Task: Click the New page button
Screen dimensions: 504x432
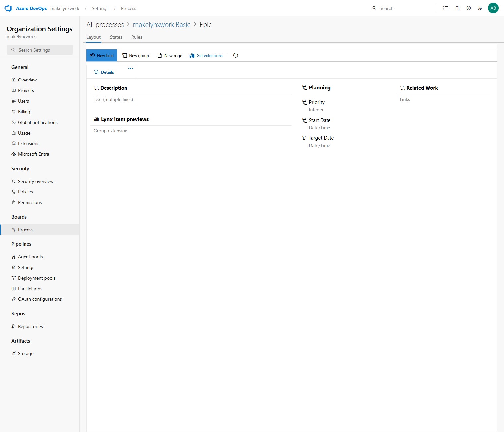Action: [170, 55]
